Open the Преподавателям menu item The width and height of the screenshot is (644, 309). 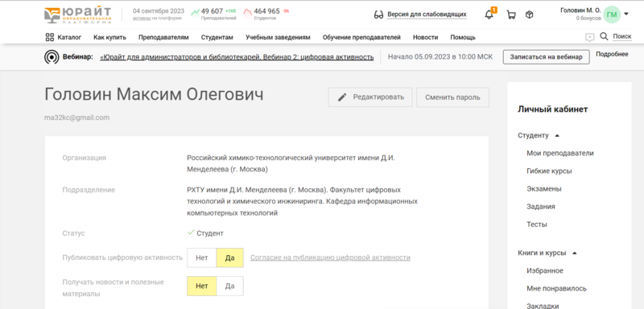[x=163, y=37]
